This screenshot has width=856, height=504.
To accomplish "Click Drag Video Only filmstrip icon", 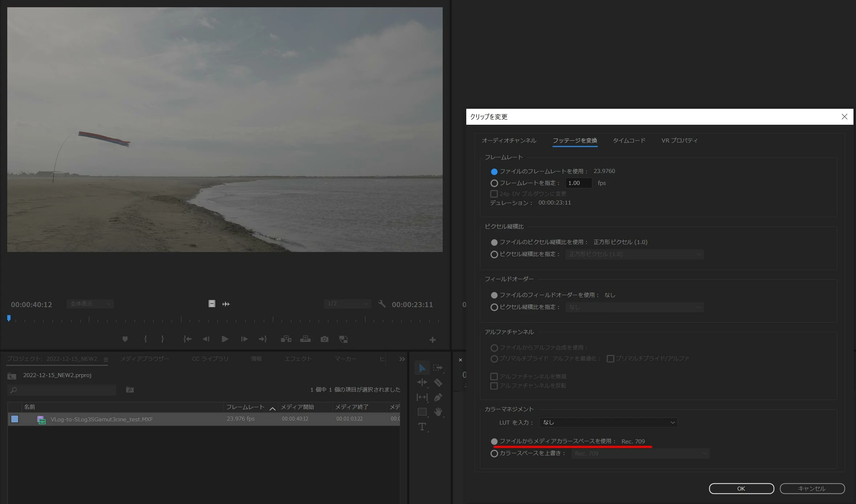I will point(212,304).
